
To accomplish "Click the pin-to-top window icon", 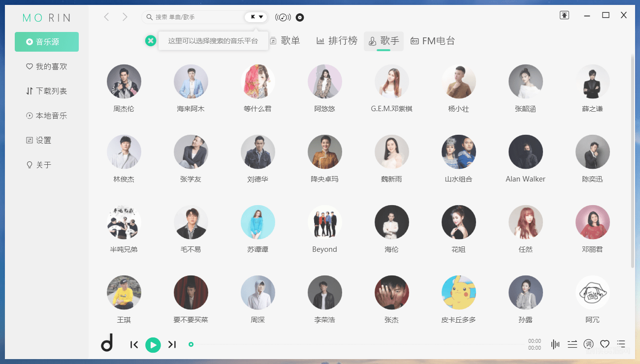I will [x=564, y=15].
